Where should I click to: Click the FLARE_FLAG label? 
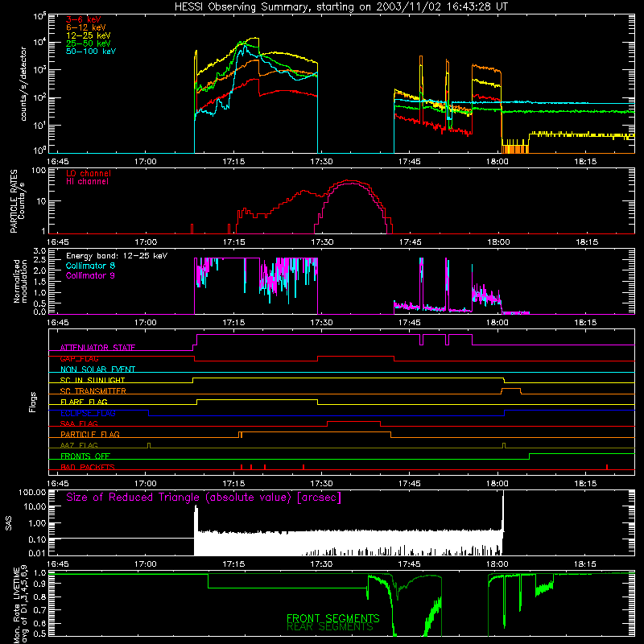(84, 402)
